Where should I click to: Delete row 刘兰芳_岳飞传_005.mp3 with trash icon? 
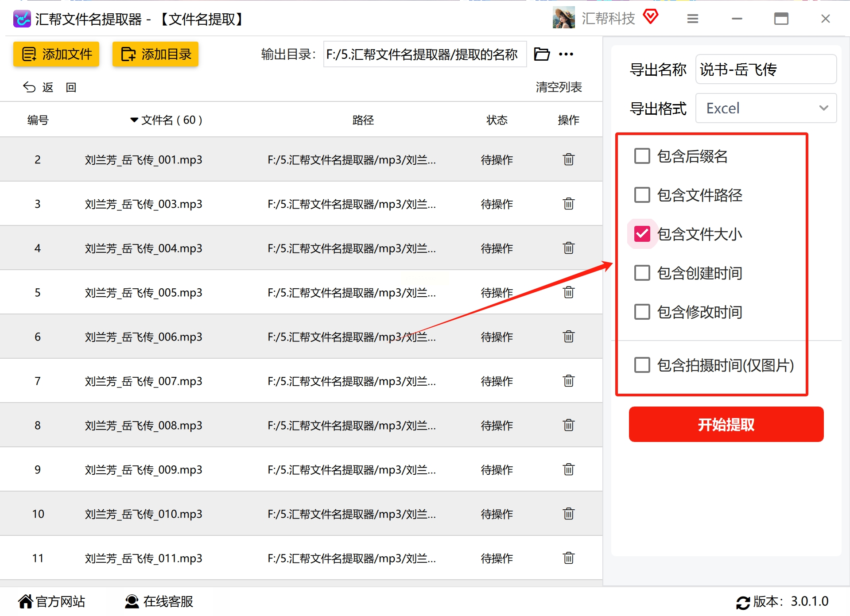point(569,292)
